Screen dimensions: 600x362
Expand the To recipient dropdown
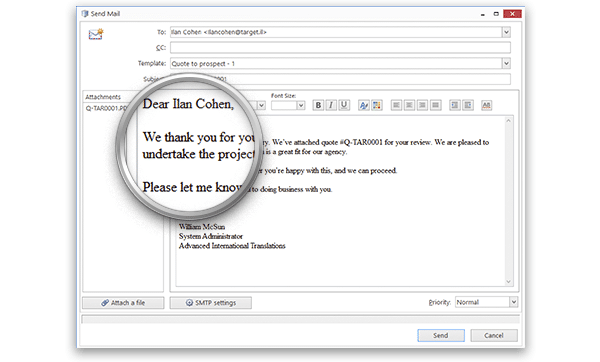(506, 32)
